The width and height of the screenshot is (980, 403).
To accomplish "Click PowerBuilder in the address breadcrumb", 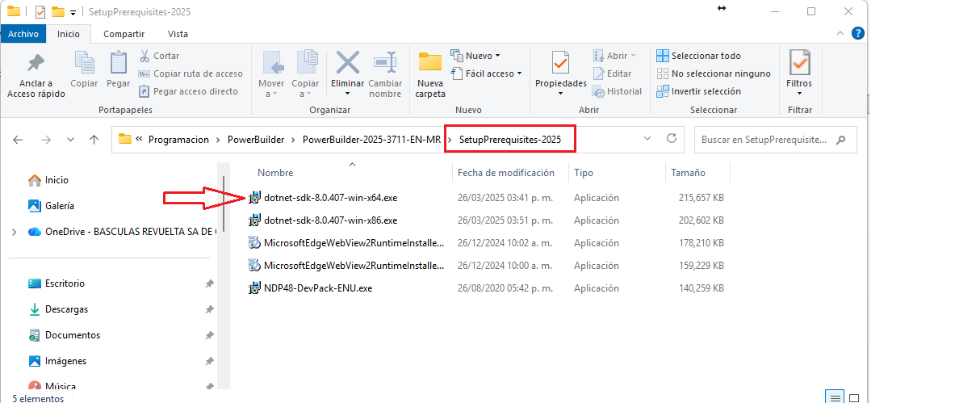I will click(x=255, y=140).
